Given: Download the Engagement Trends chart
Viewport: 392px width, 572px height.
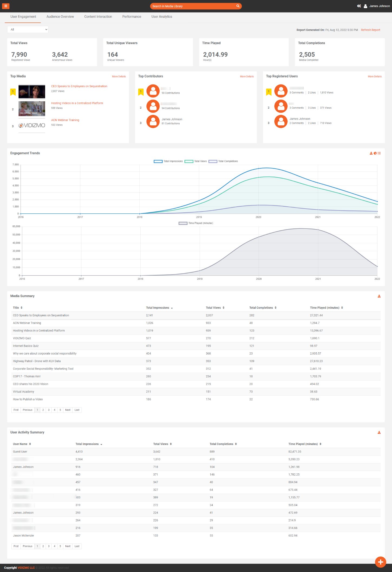Looking at the screenshot, I should coord(371,153).
